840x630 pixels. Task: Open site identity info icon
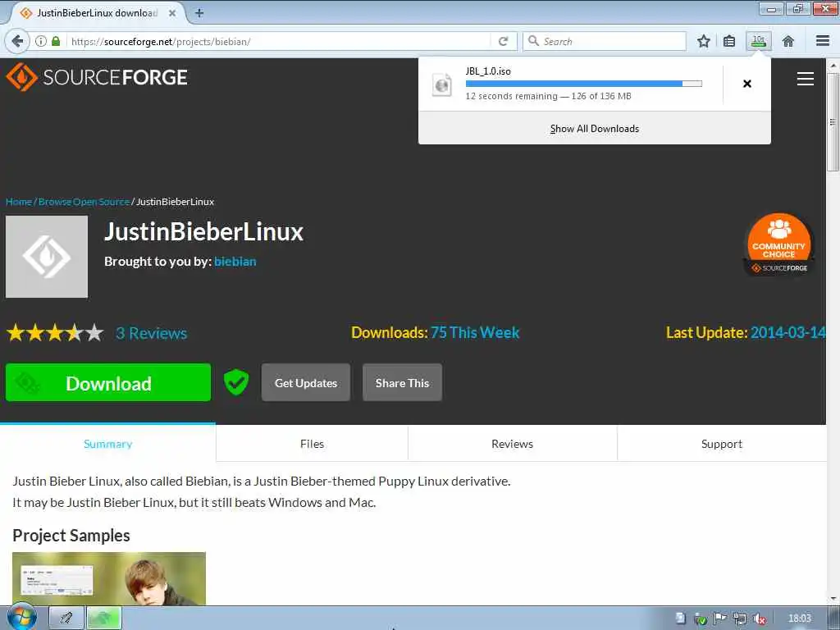(x=41, y=41)
